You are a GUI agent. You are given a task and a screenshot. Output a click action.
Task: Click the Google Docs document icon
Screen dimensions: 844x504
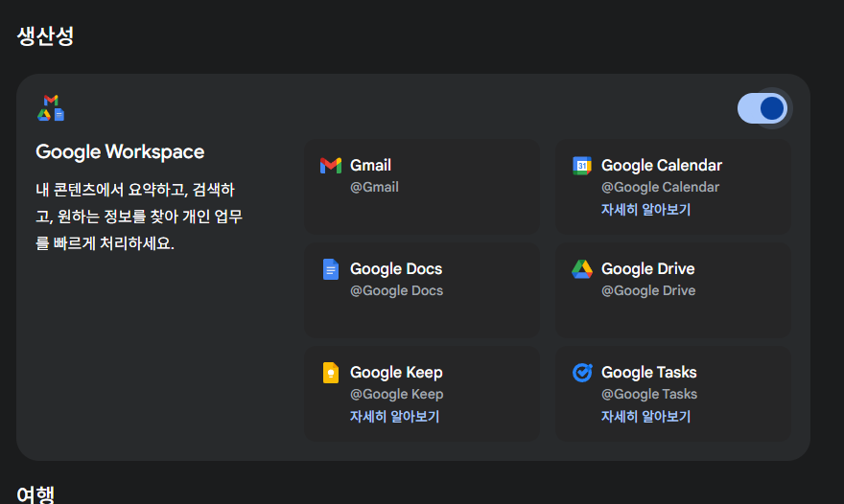pyautogui.click(x=331, y=269)
